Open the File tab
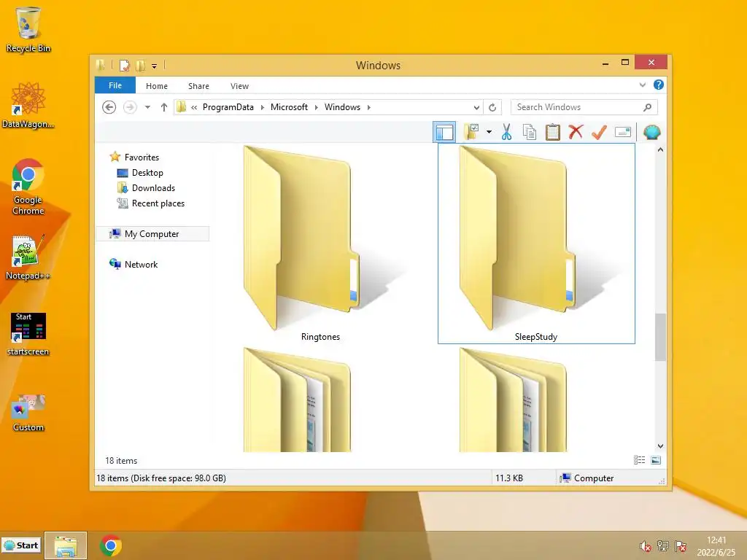Screen dimensions: 747x560 click(x=115, y=85)
